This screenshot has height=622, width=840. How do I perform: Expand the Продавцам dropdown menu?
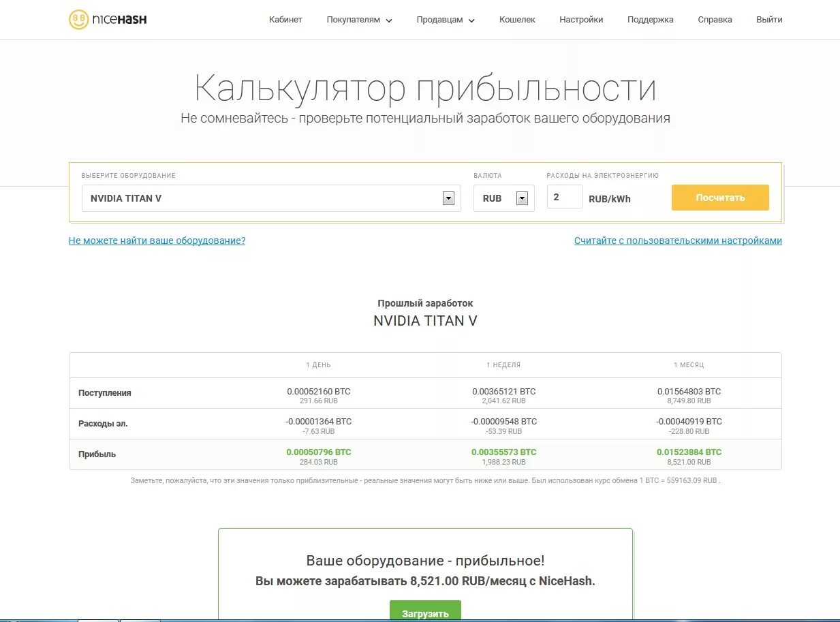[x=446, y=20]
